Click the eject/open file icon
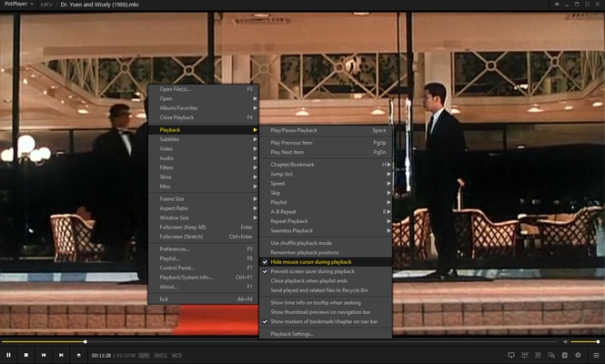Viewport: 605px width, 364px height. [79, 355]
